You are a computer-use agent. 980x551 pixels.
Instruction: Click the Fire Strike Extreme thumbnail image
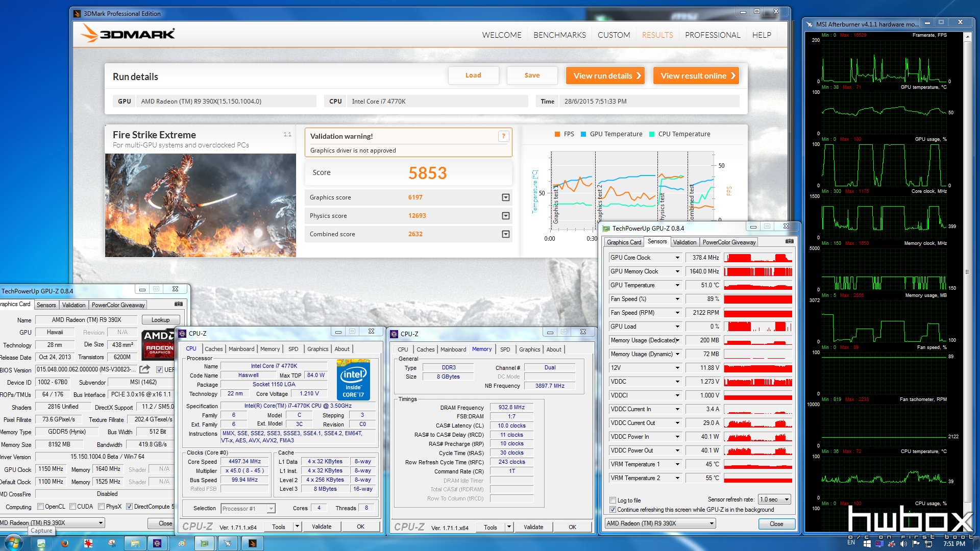click(201, 205)
